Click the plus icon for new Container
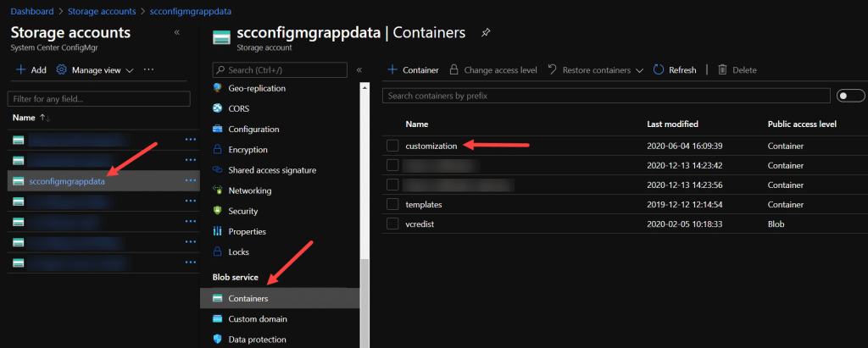 (x=392, y=69)
